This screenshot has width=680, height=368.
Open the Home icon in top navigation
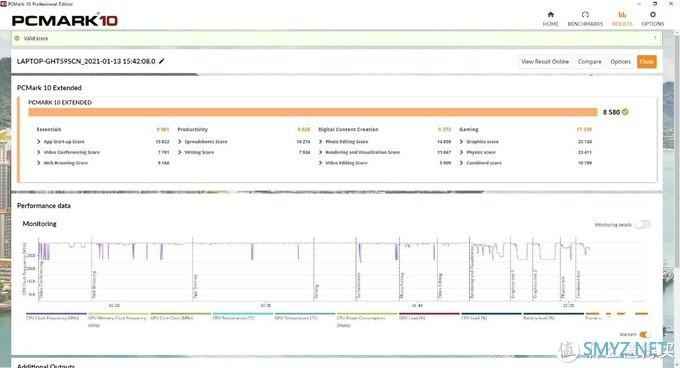point(550,15)
